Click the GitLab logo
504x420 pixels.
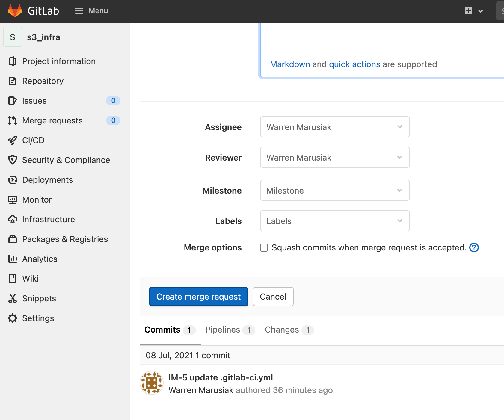pyautogui.click(x=15, y=11)
